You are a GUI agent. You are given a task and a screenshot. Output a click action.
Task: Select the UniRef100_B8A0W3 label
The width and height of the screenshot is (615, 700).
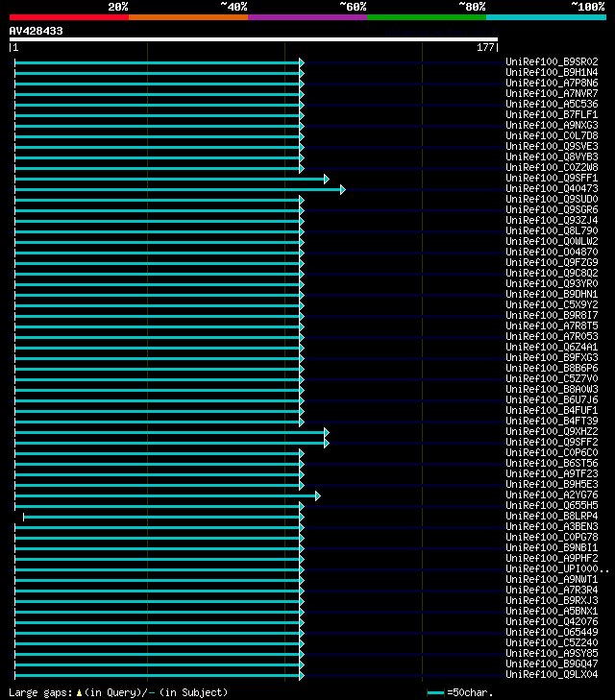point(552,389)
